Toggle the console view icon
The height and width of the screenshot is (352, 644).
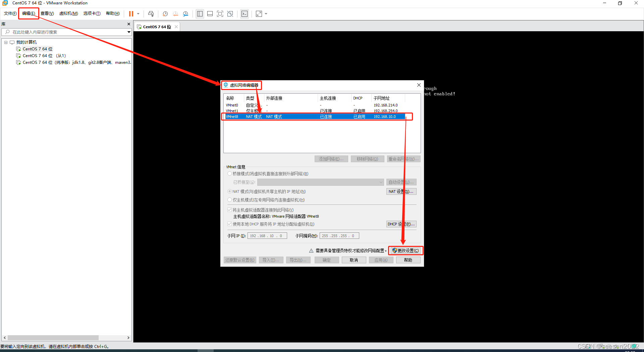click(245, 14)
